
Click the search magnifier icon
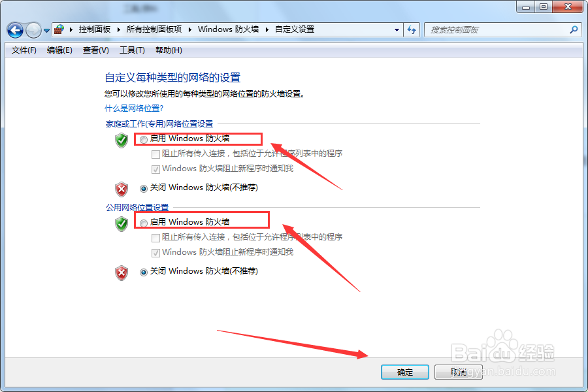[574, 29]
